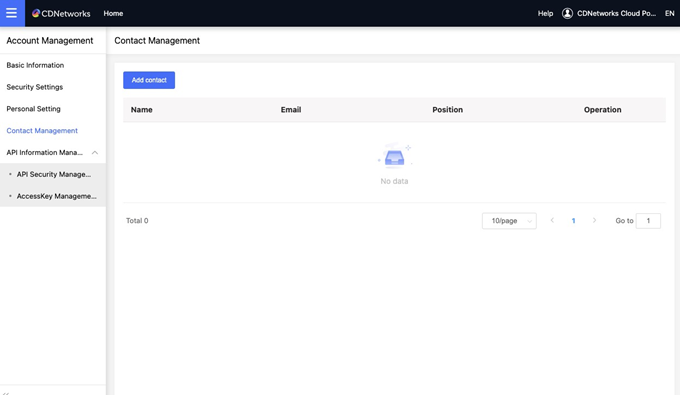Click the Add contact button
This screenshot has height=395, width=680.
(149, 80)
